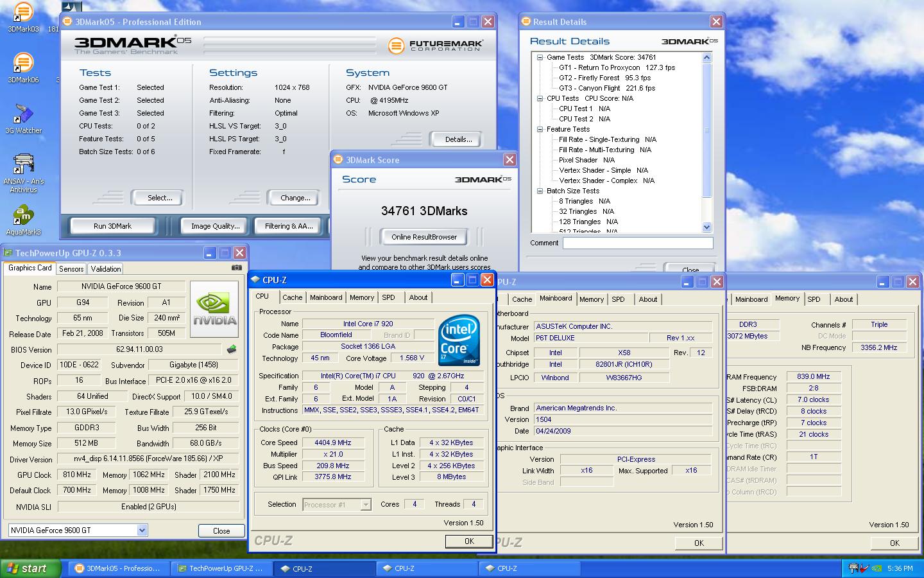Click the NVIDIA tray icon in system tray
The height and width of the screenshot is (578, 924).
(876, 568)
